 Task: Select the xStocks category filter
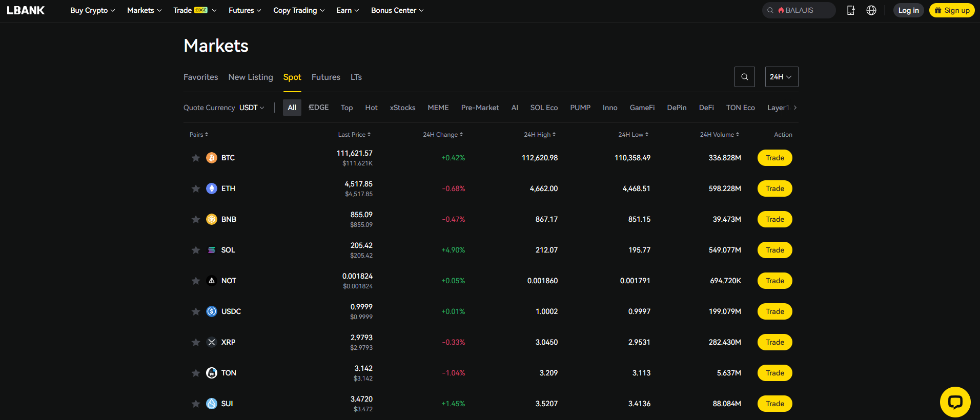coord(402,108)
